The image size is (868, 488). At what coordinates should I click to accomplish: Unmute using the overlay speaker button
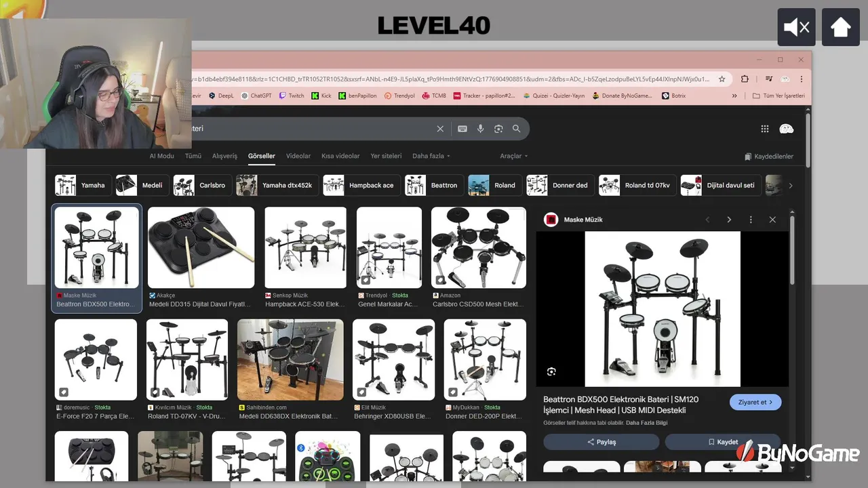796,27
